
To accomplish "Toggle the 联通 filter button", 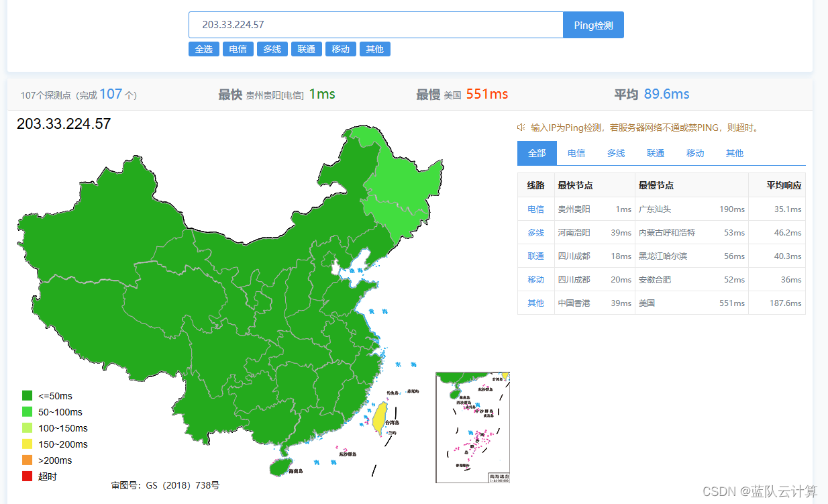I will click(x=306, y=49).
